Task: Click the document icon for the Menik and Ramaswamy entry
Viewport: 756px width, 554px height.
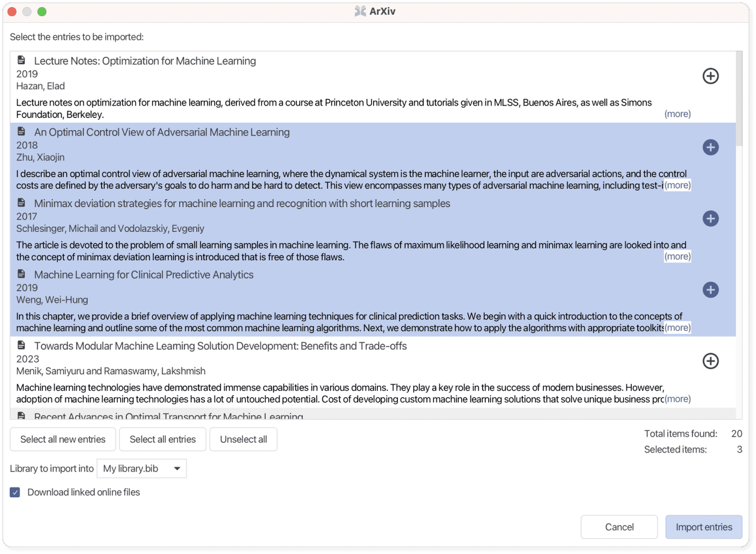Action: pyautogui.click(x=21, y=345)
